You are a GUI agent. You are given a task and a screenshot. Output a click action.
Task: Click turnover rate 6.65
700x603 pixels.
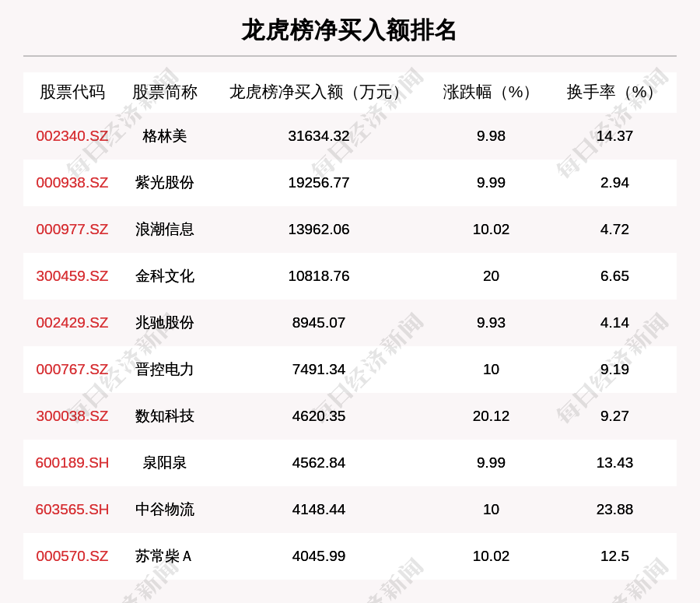coord(614,276)
